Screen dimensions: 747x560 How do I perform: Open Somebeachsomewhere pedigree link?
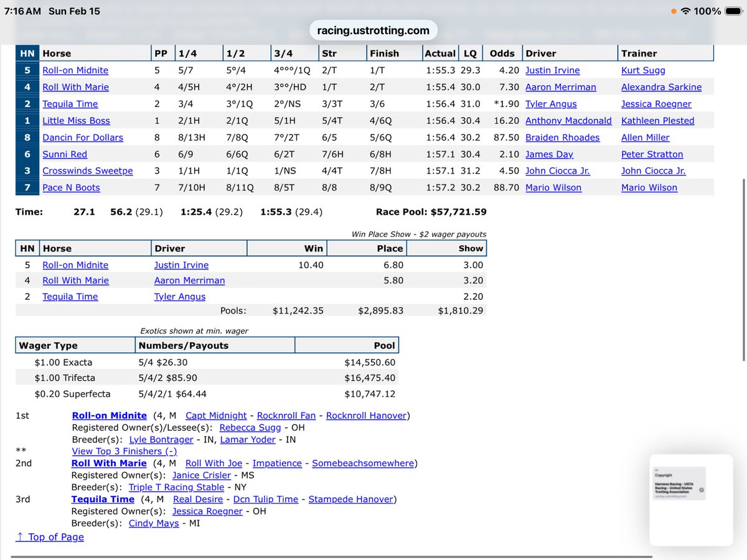[363, 463]
